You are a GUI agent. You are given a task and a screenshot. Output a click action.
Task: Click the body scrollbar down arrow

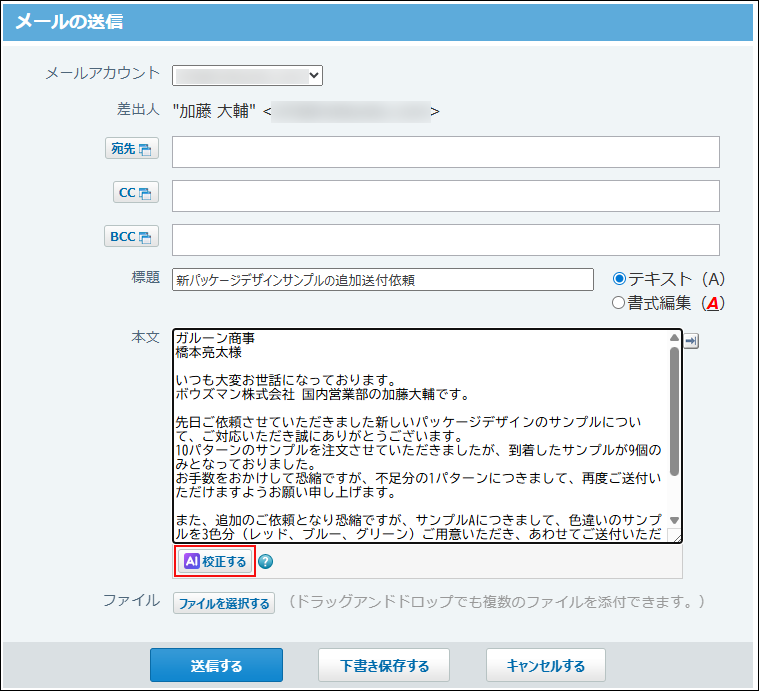pos(674,520)
